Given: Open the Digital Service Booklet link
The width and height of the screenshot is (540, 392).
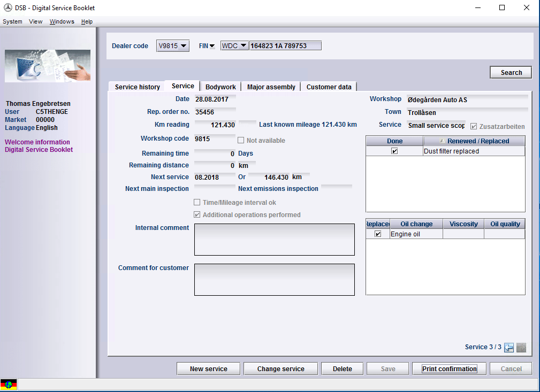Looking at the screenshot, I should click(39, 150).
